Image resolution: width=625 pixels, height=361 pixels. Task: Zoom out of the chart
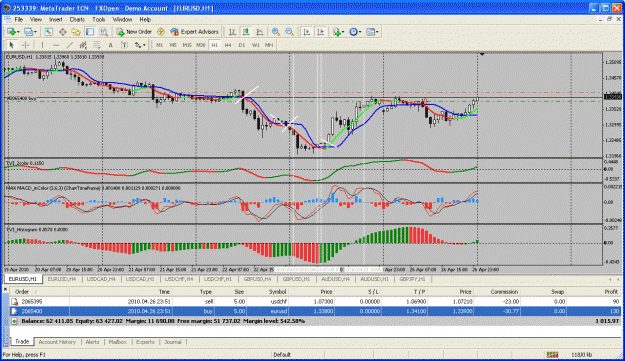pos(289,32)
